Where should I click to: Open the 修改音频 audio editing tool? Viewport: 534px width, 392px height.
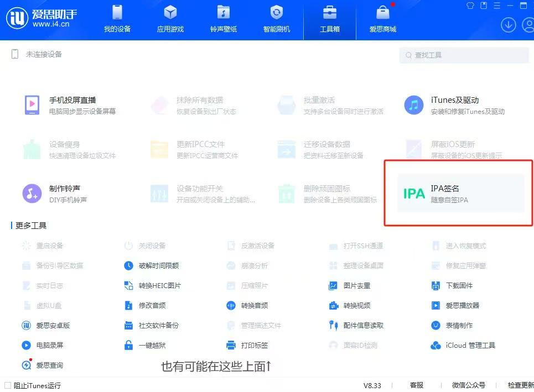pyautogui.click(x=150, y=305)
